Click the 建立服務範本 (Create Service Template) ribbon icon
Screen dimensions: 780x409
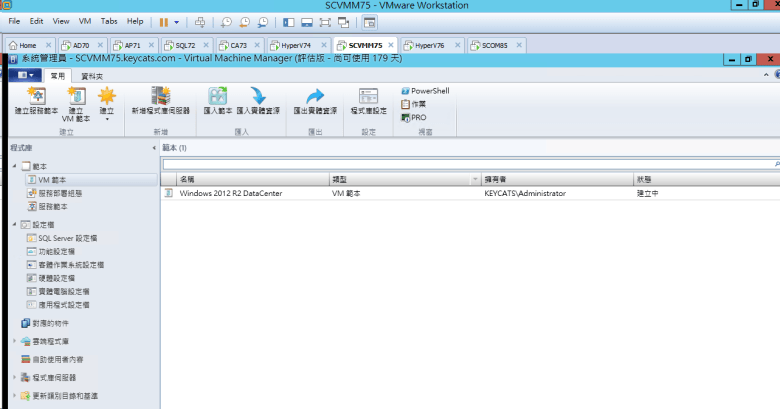click(36, 97)
